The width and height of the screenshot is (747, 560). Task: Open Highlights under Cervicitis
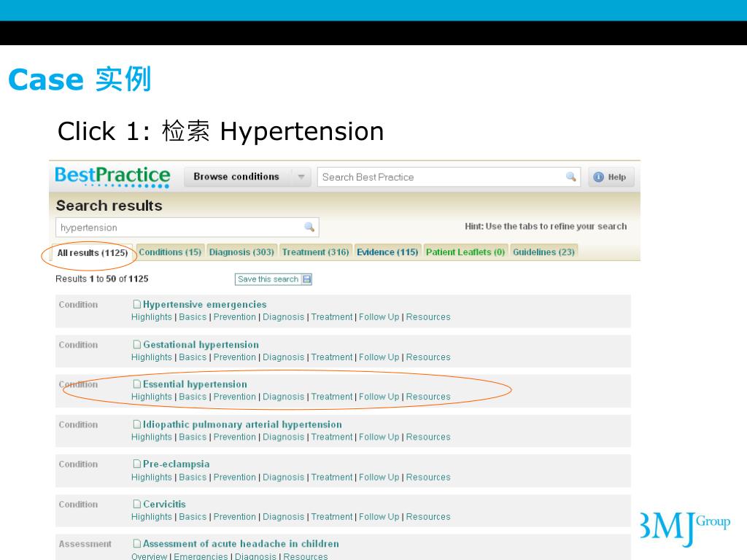click(x=152, y=516)
